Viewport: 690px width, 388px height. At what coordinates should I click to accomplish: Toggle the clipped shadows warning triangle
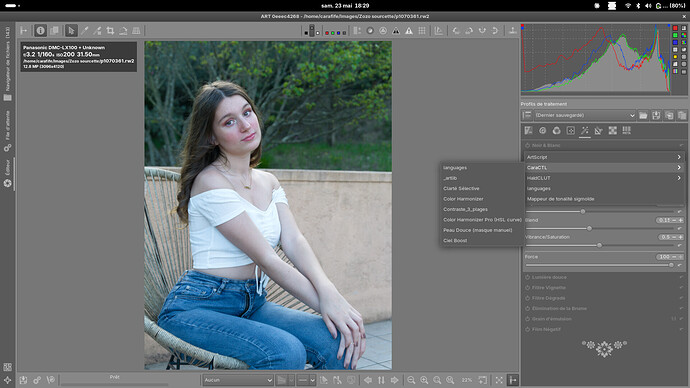(396, 30)
